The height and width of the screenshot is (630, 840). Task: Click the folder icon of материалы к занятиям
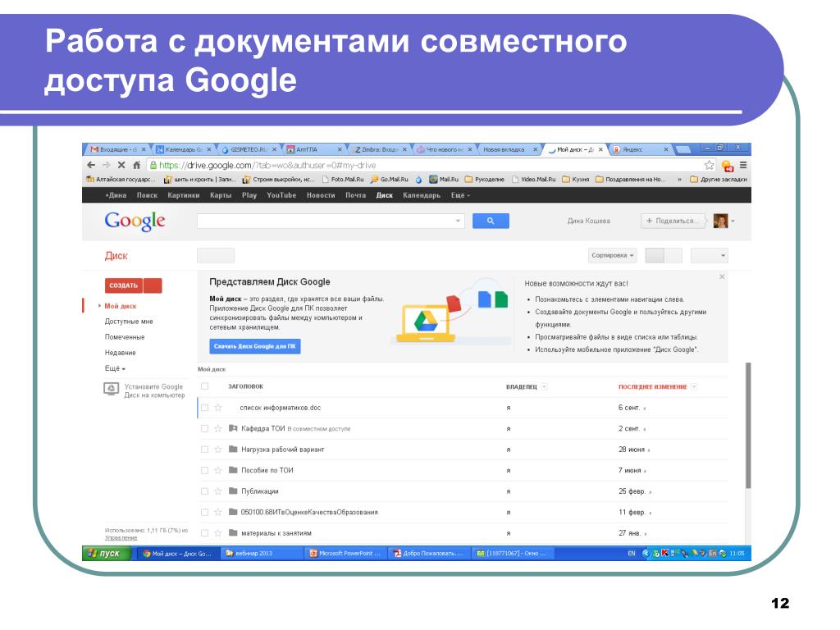(x=233, y=532)
